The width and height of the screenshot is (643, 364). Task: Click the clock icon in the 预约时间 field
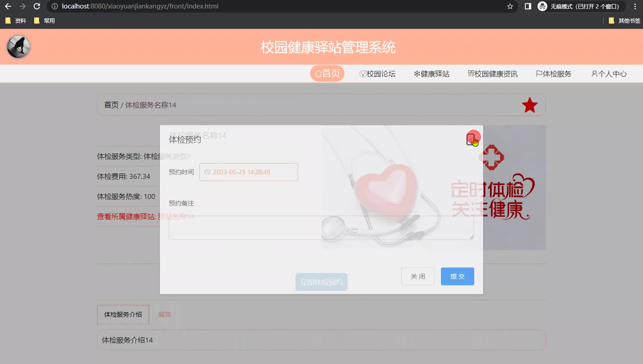tap(207, 172)
